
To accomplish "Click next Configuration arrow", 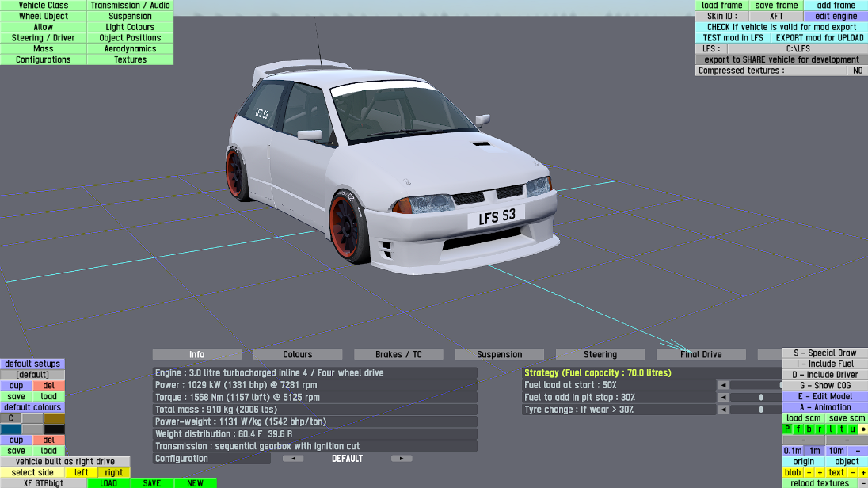I will 402,459.
